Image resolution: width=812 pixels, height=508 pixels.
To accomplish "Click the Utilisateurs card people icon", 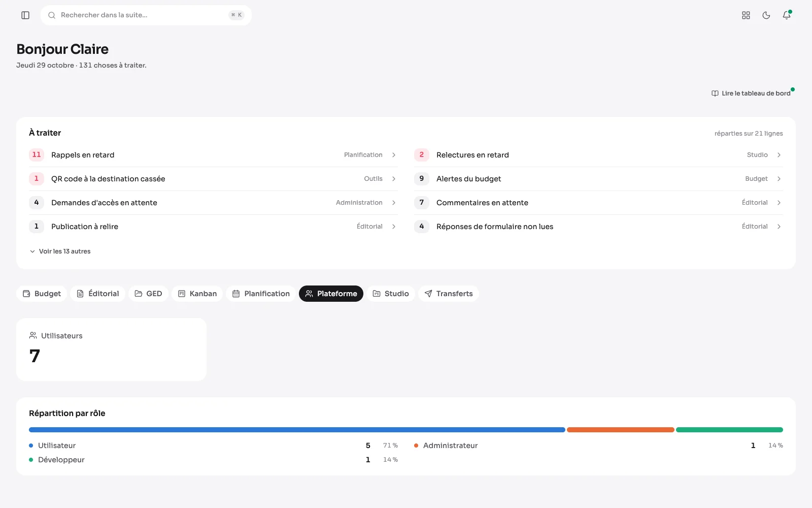I will point(33,335).
